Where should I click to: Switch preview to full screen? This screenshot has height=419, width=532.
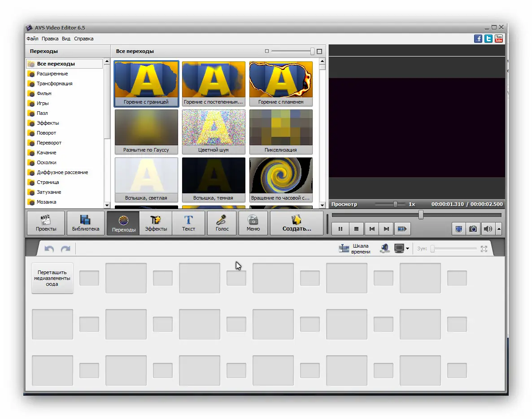pyautogui.click(x=459, y=229)
